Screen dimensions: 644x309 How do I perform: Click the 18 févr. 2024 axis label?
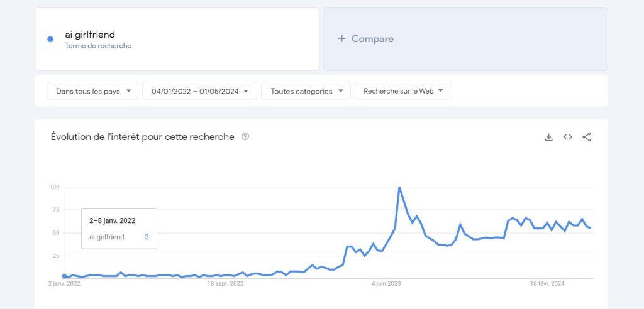547,283
